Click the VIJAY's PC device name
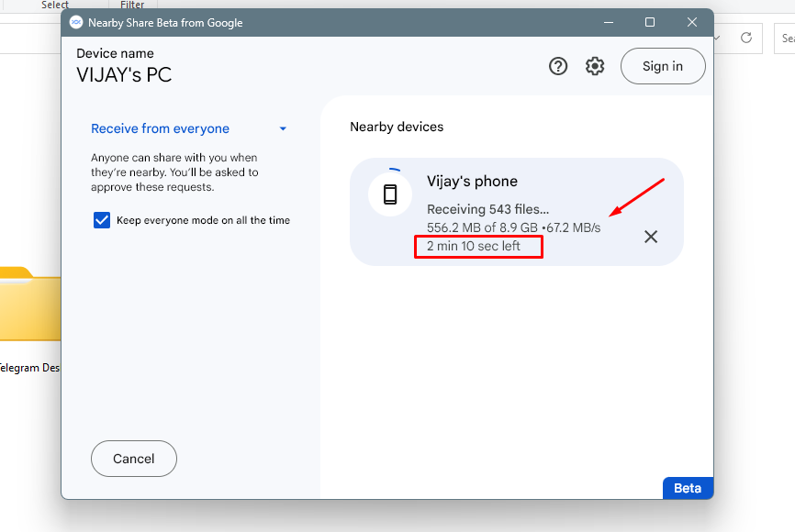Screen dimensions: 795x532 (124, 75)
